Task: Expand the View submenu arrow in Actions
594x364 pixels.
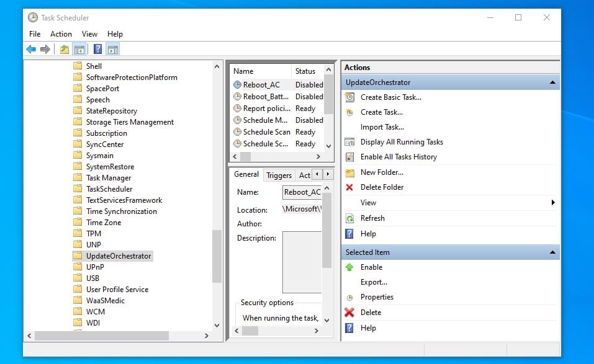Action: pos(553,202)
